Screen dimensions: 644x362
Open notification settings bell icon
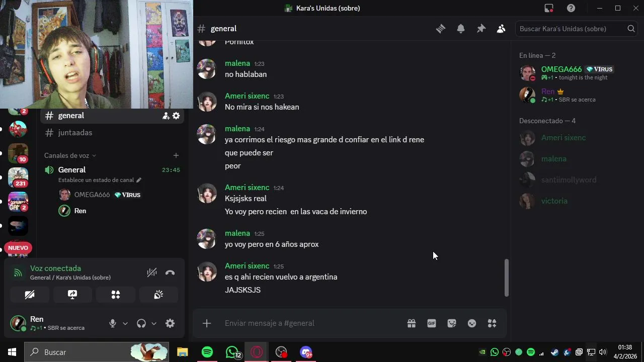[x=461, y=29]
